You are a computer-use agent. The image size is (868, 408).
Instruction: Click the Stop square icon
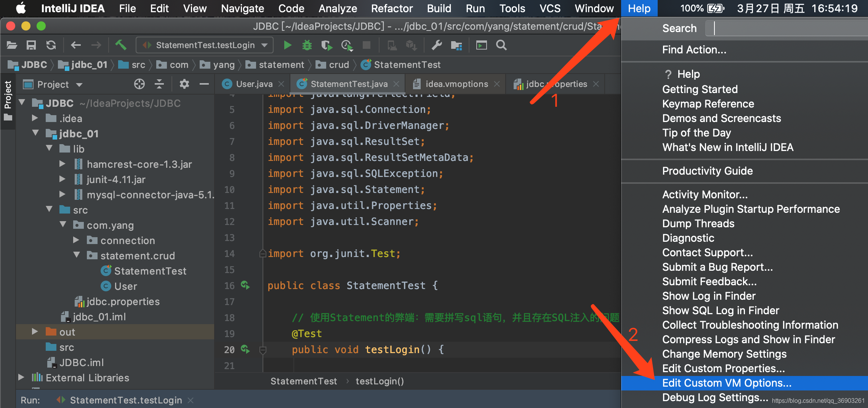click(x=367, y=45)
